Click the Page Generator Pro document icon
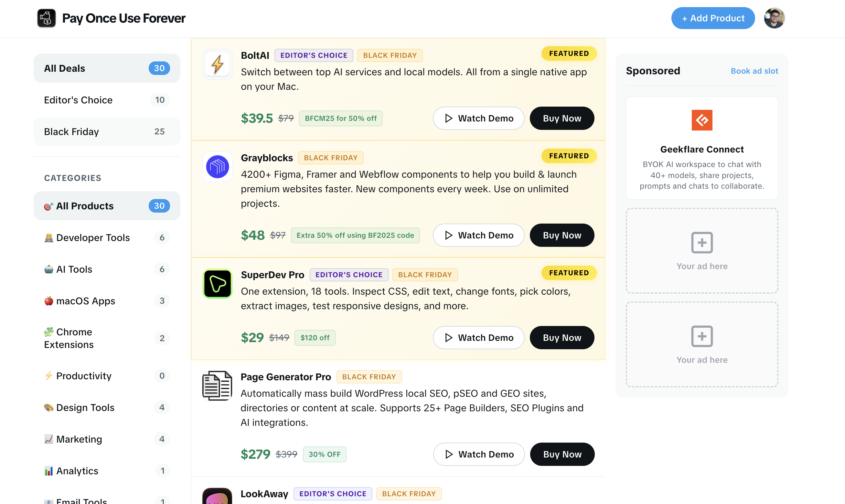The height and width of the screenshot is (504, 845). (217, 386)
